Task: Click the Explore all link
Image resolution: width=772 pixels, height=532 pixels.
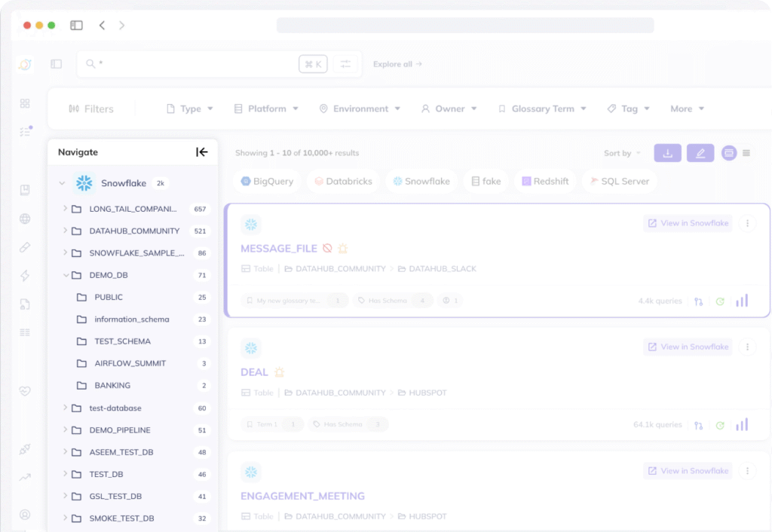Action: [397, 64]
